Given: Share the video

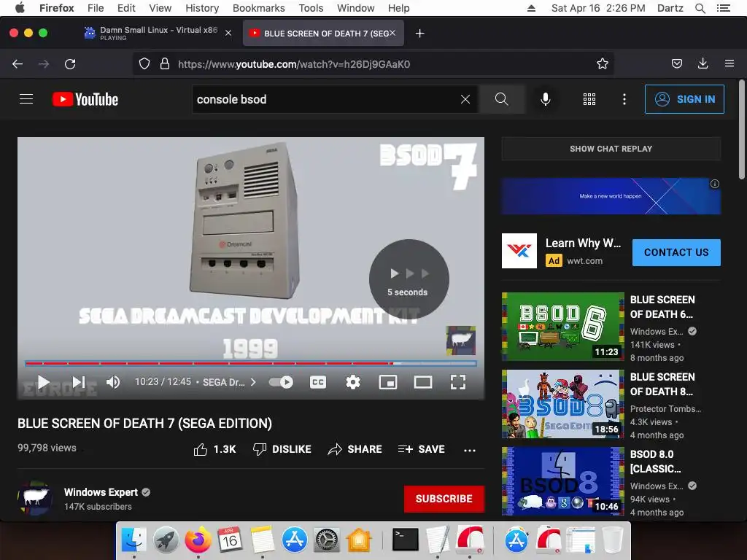Looking at the screenshot, I should [355, 449].
